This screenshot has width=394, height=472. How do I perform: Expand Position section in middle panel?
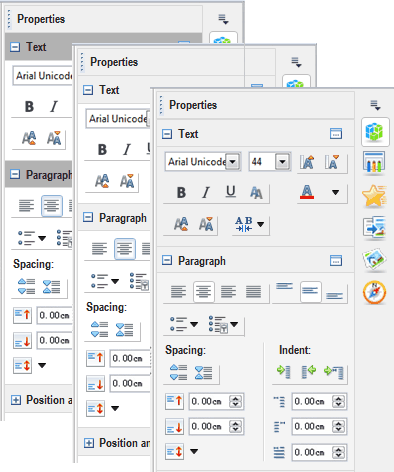click(x=89, y=443)
